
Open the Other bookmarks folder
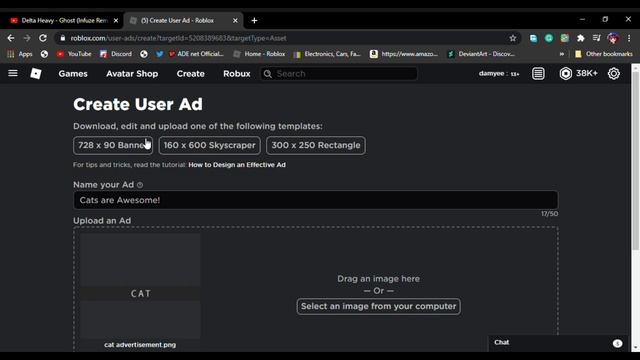tap(604, 54)
